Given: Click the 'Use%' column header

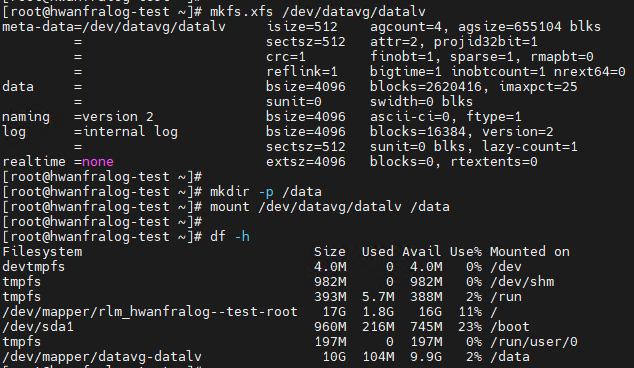Looking at the screenshot, I should click(465, 252).
